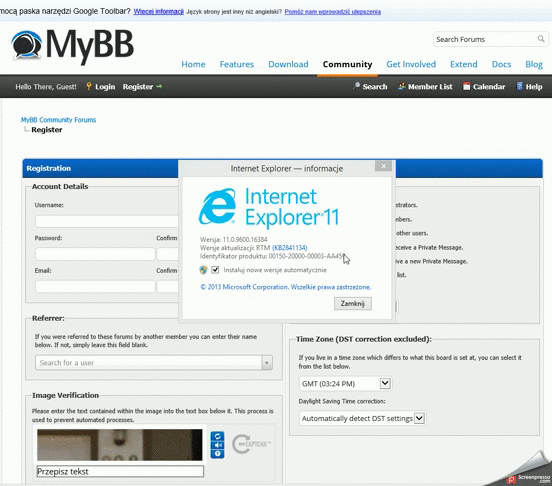Click the calendar icon in the toolbar
The image size is (552, 486).
click(466, 86)
